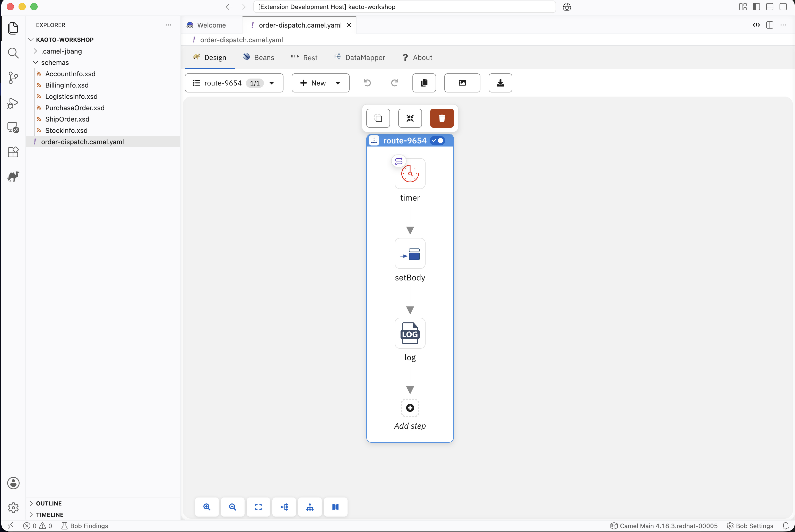Toggle the primary side bar
Screen dimensions: 795x532
tap(756, 7)
